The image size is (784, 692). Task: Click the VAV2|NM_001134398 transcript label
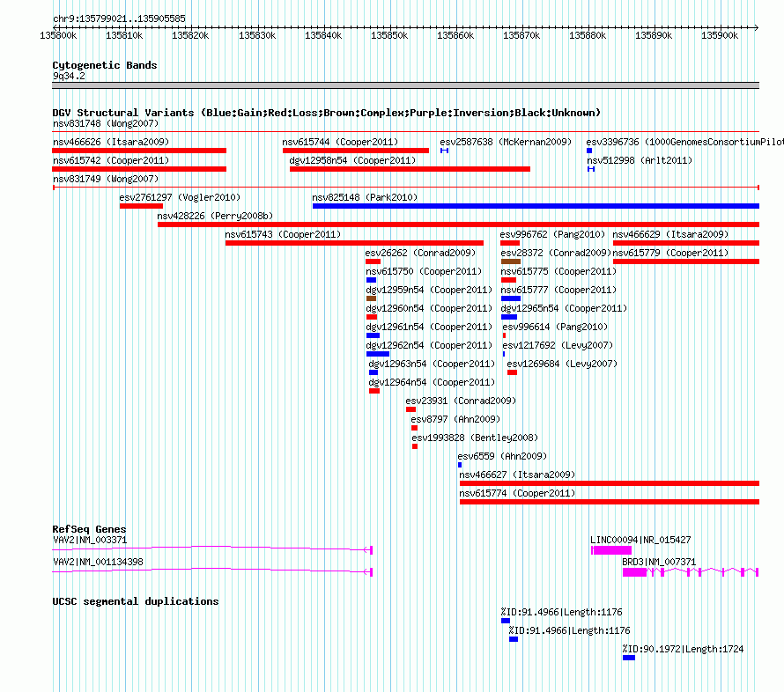point(98,562)
